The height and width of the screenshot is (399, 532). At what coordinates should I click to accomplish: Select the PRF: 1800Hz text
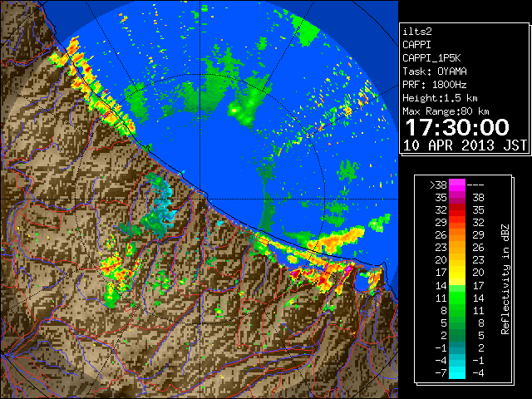435,85
